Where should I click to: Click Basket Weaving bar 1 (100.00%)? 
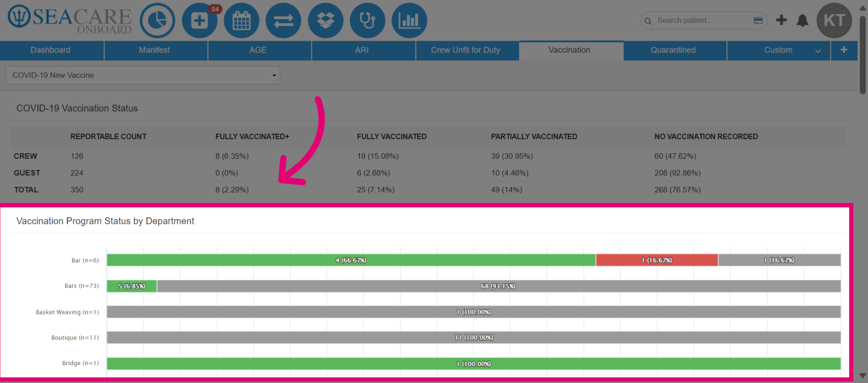click(474, 312)
